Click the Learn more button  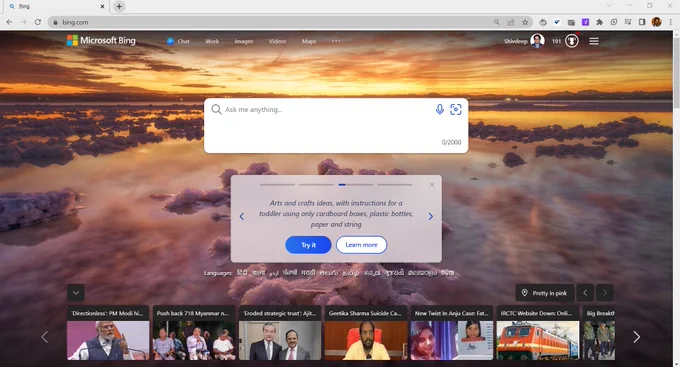(x=361, y=245)
